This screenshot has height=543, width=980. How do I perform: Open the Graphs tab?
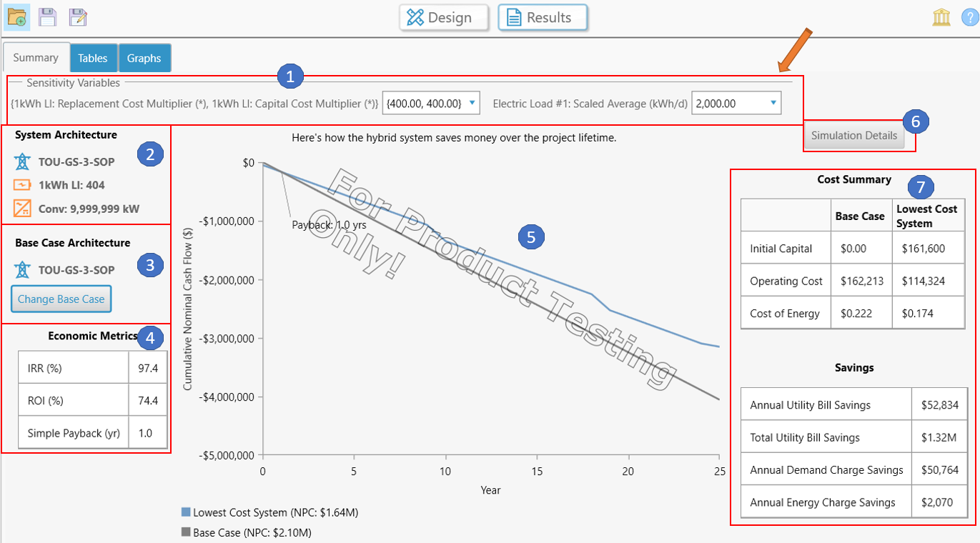144,59
